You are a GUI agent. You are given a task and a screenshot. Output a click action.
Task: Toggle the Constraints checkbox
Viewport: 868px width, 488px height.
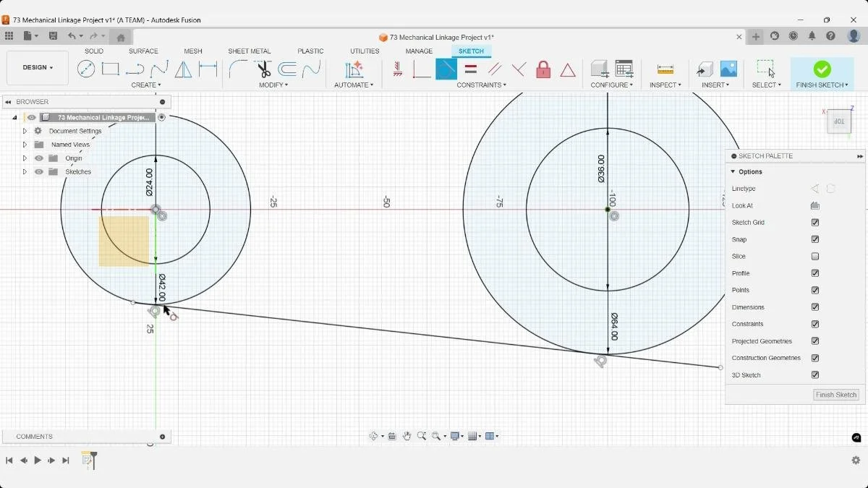815,324
